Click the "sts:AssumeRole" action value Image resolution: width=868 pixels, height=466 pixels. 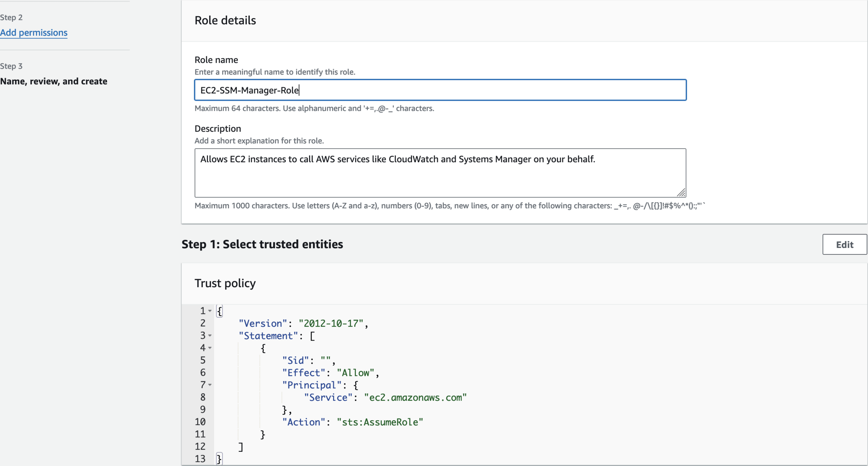pyautogui.click(x=380, y=422)
